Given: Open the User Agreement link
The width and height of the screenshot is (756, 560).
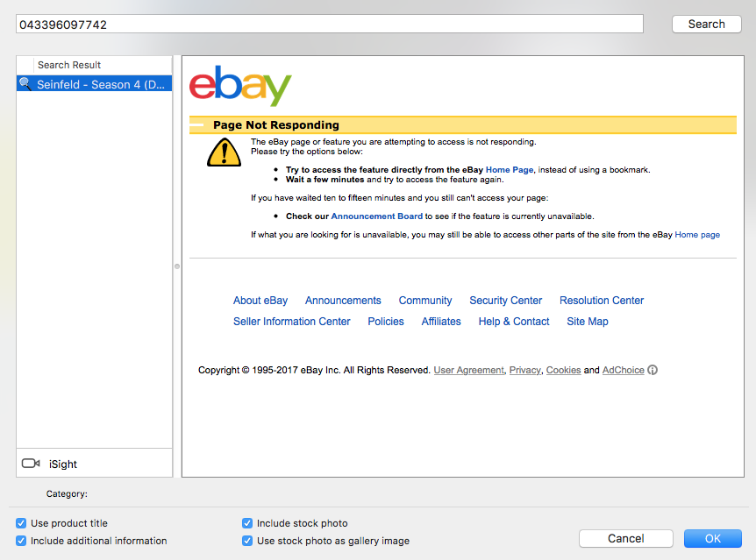Looking at the screenshot, I should click(x=468, y=370).
